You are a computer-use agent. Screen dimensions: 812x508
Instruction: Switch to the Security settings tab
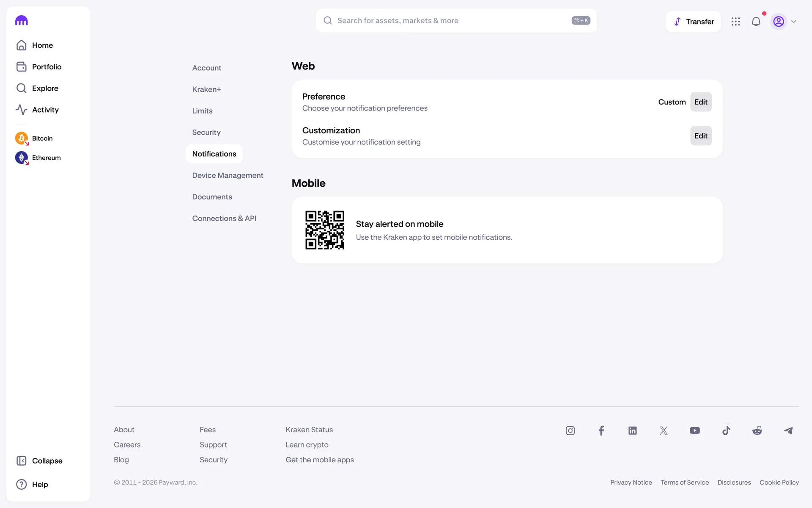click(206, 132)
